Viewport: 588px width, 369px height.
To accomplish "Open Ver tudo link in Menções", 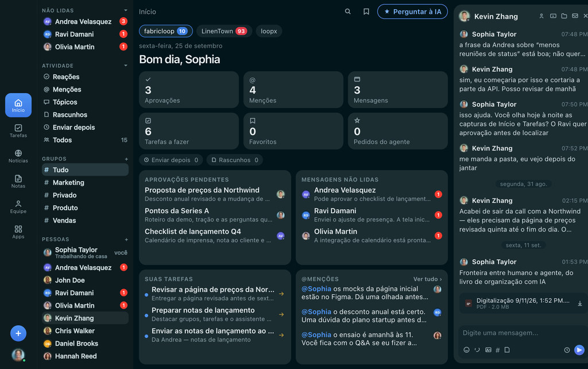I will (x=427, y=279).
